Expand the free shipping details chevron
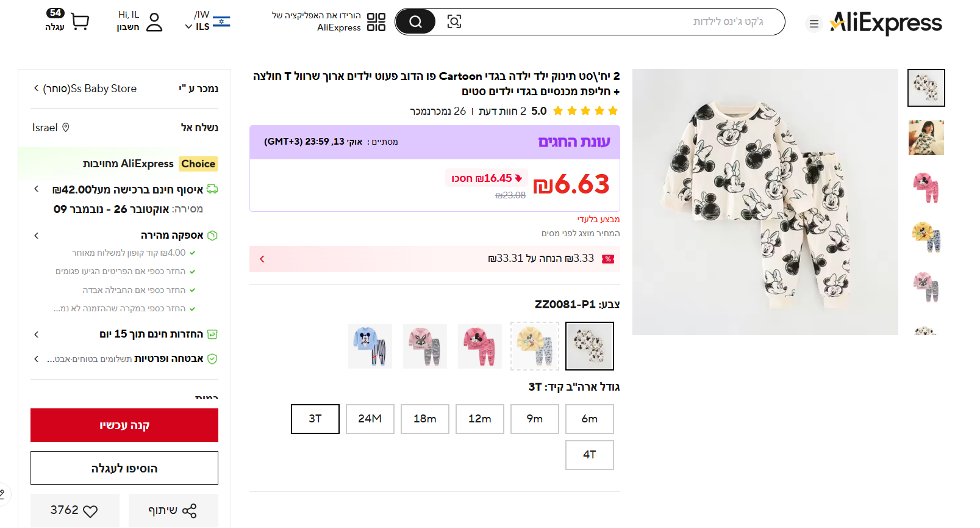Viewport: 980px width, 528px height. (37, 189)
